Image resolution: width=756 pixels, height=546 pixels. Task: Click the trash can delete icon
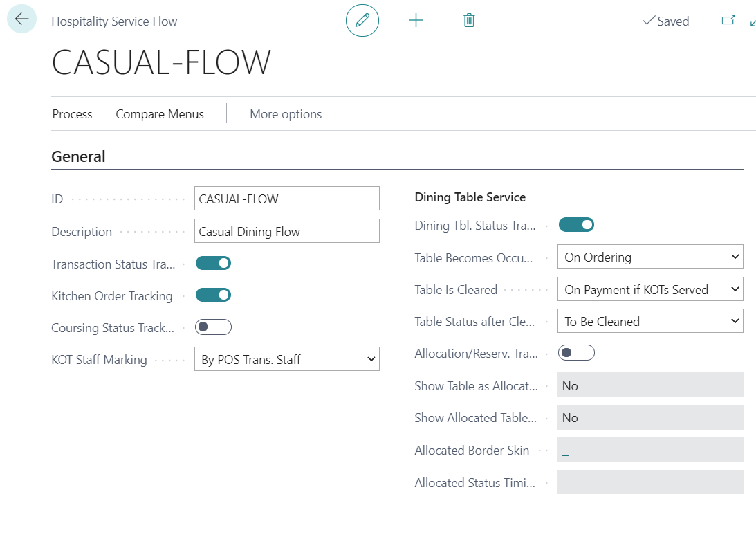(x=469, y=21)
